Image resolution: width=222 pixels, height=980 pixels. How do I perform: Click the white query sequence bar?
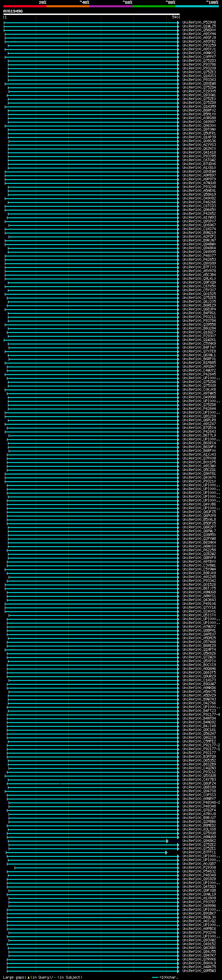92,14
